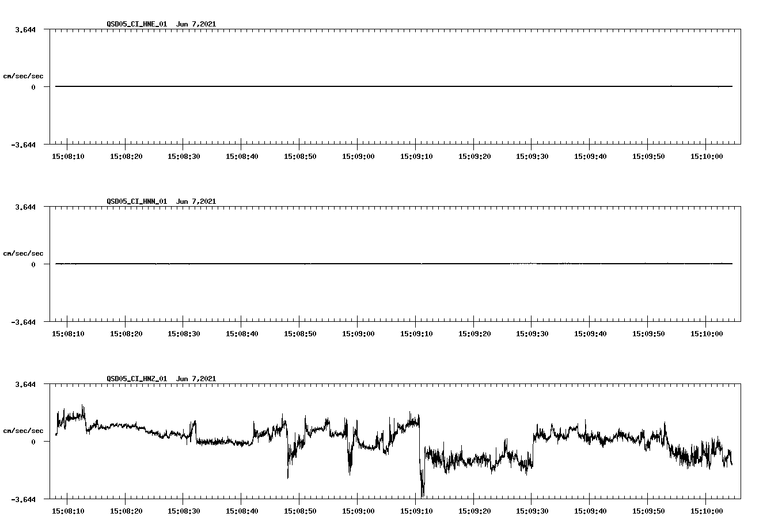782x532 pixels.
Task: Click the 15:09:40 time label under HNN chart
Action: tap(590, 333)
